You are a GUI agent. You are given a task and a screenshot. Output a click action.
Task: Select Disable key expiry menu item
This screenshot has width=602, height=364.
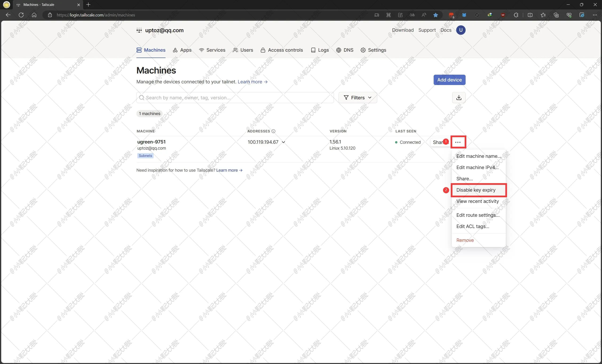(479, 190)
